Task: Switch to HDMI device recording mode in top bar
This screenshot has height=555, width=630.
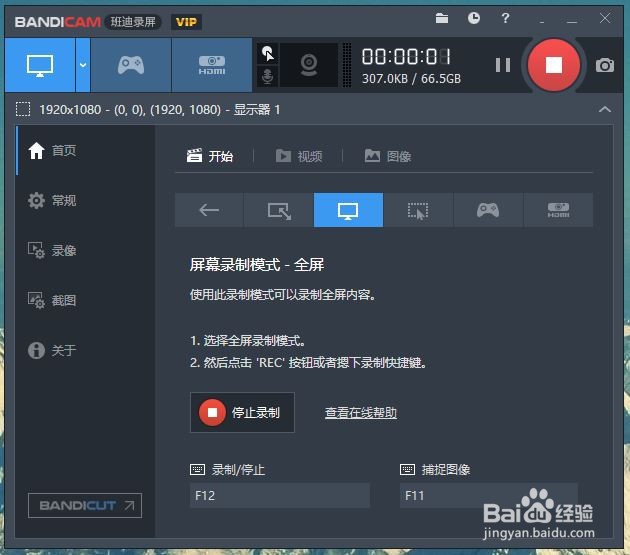Action: [212, 65]
